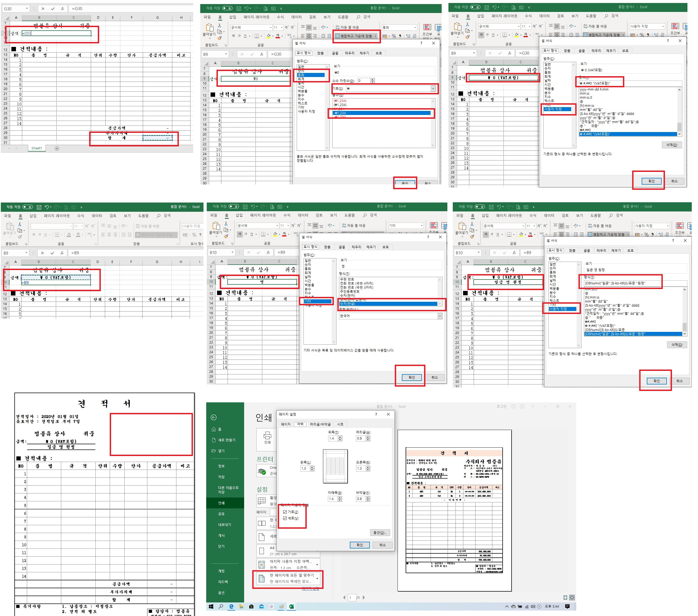Go to next page in print preview
This screenshot has width=698, height=616.
click(364, 598)
